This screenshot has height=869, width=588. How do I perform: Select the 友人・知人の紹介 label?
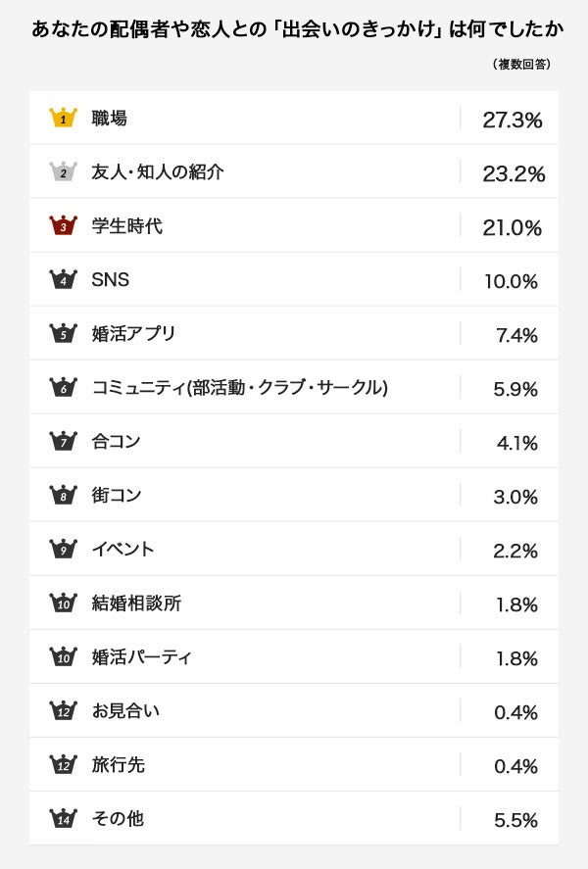[157, 172]
